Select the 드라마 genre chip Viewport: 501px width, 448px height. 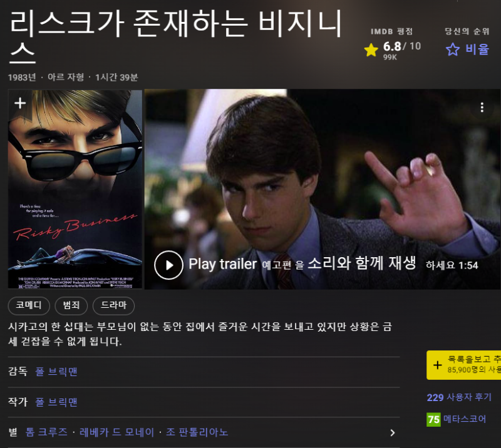click(113, 305)
